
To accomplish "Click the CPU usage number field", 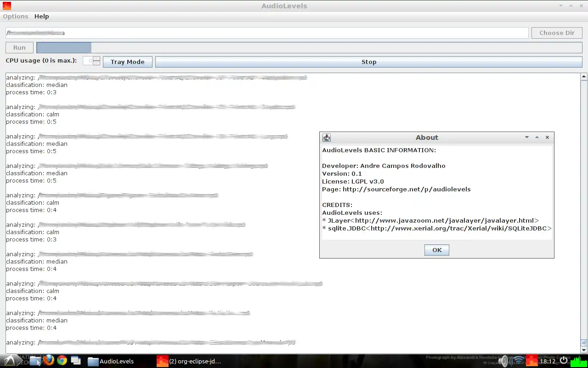I will tap(88, 61).
